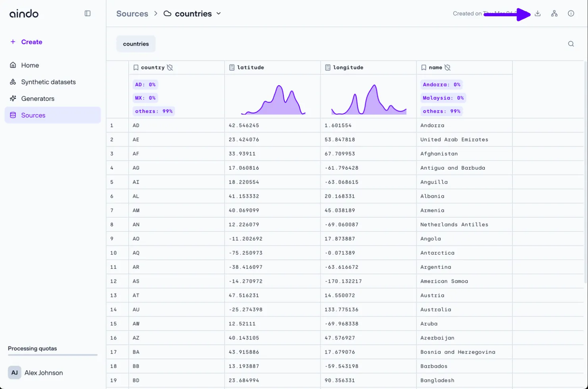The height and width of the screenshot is (389, 588).
Task: Open the source info icon
Action: (571, 13)
